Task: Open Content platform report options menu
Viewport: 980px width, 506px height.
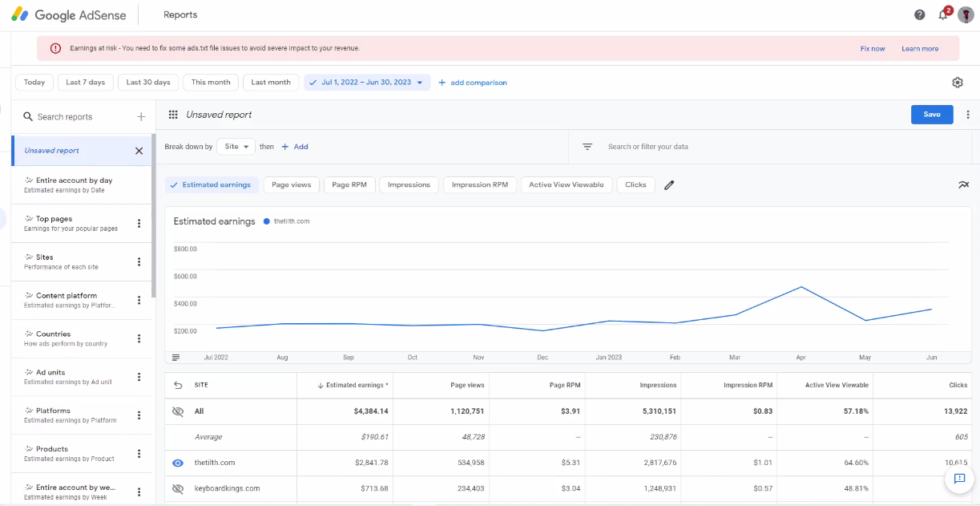Action: pos(139,301)
